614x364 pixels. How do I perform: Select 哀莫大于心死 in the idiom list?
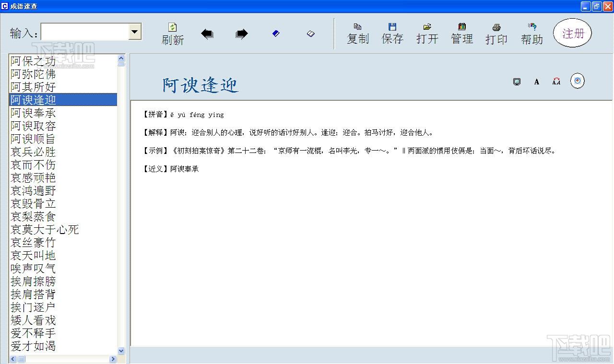[63, 229]
